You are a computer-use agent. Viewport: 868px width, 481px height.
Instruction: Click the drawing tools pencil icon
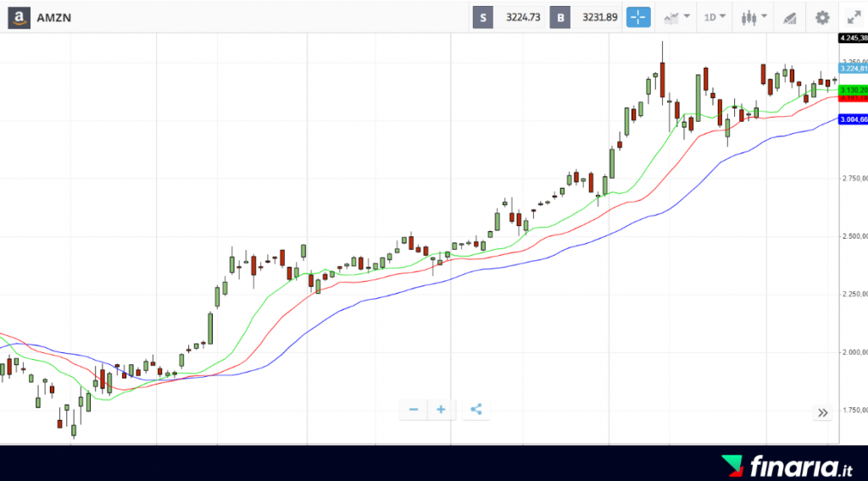click(x=789, y=19)
